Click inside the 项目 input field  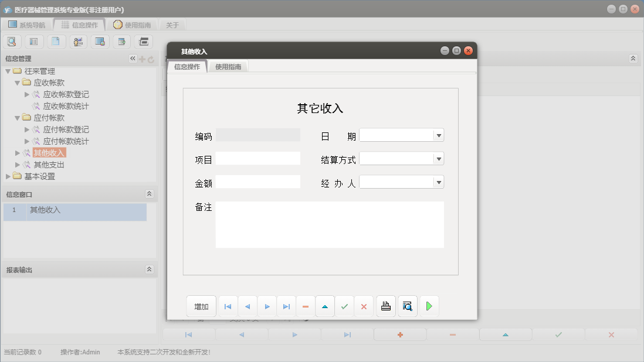tap(258, 158)
